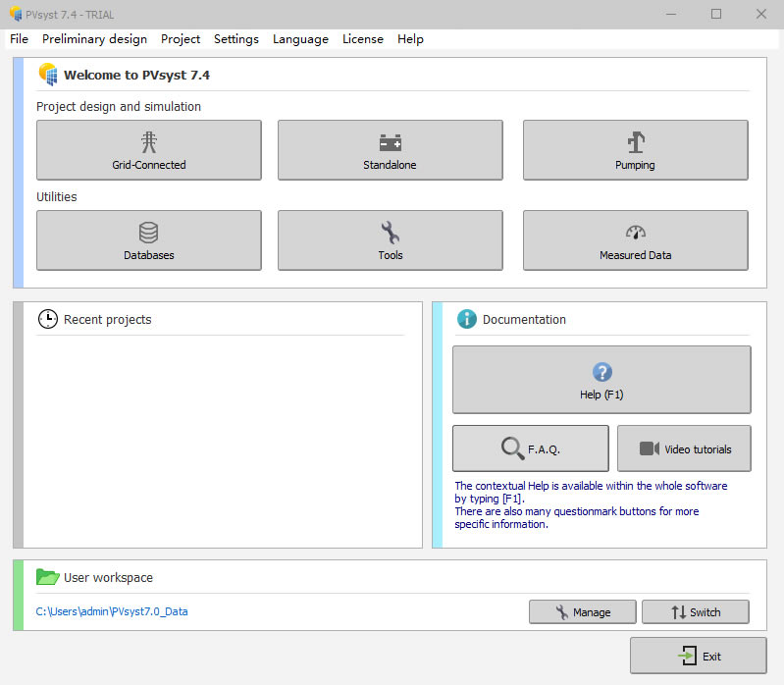Switch the user workspace

(695, 611)
